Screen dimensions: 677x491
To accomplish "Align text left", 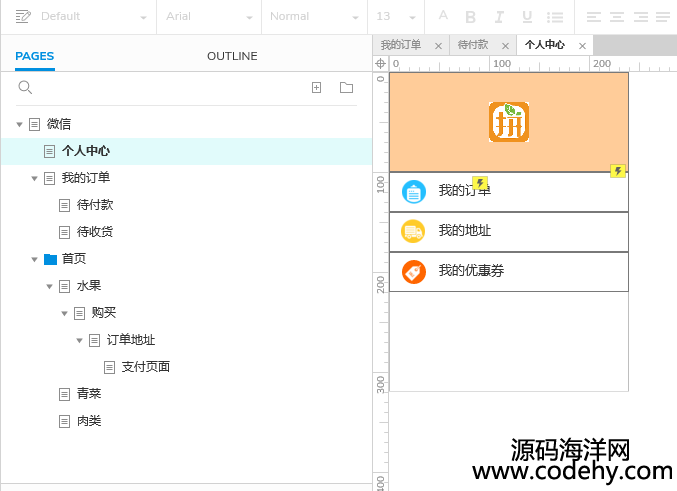I will tap(594, 17).
